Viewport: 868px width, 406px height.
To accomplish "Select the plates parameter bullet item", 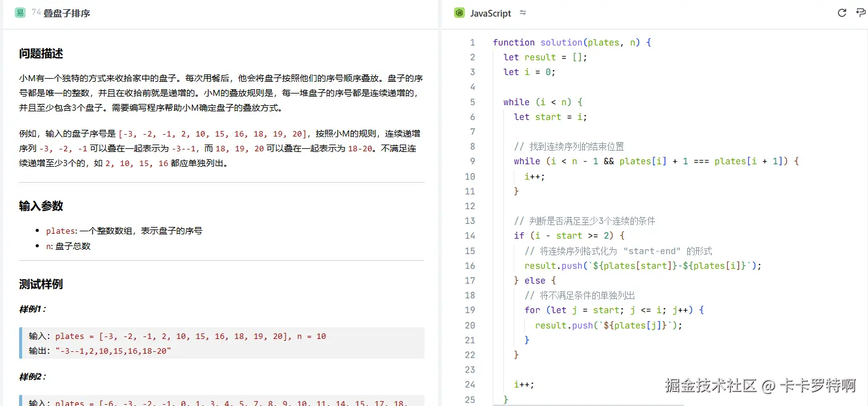I will click(x=62, y=231).
